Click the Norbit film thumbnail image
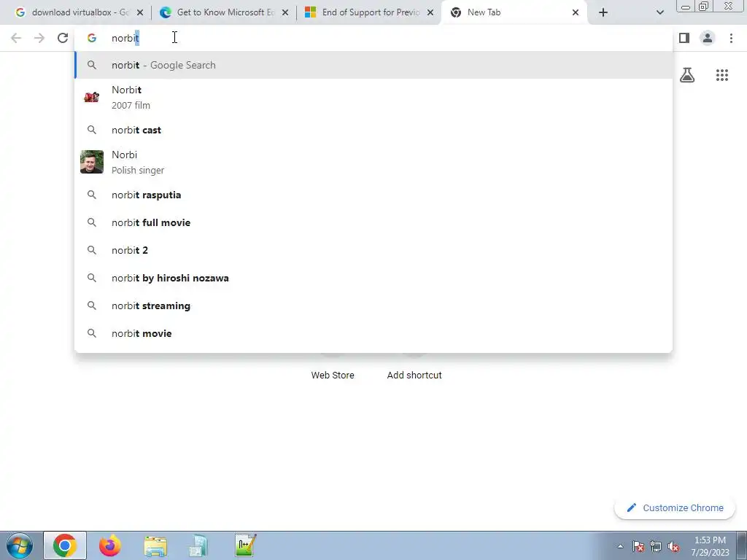The height and width of the screenshot is (560, 747). [x=91, y=97]
